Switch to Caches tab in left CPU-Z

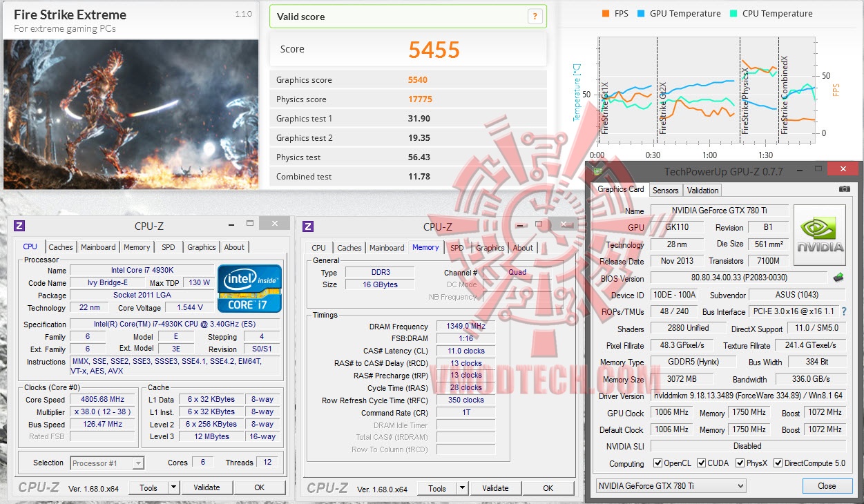click(x=61, y=247)
